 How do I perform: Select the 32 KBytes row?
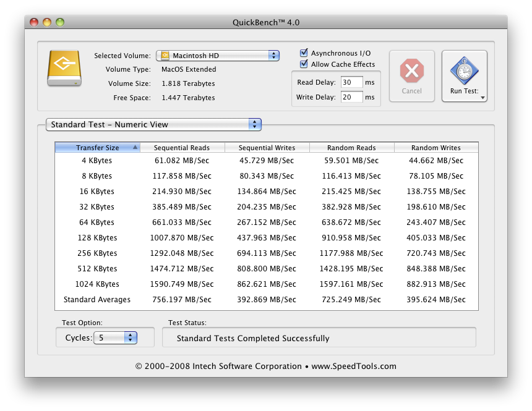[267, 207]
